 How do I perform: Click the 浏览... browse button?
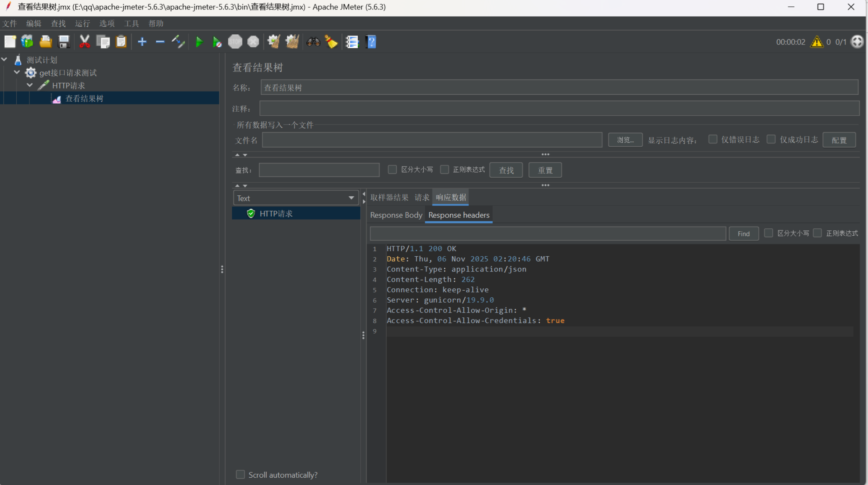(x=625, y=140)
